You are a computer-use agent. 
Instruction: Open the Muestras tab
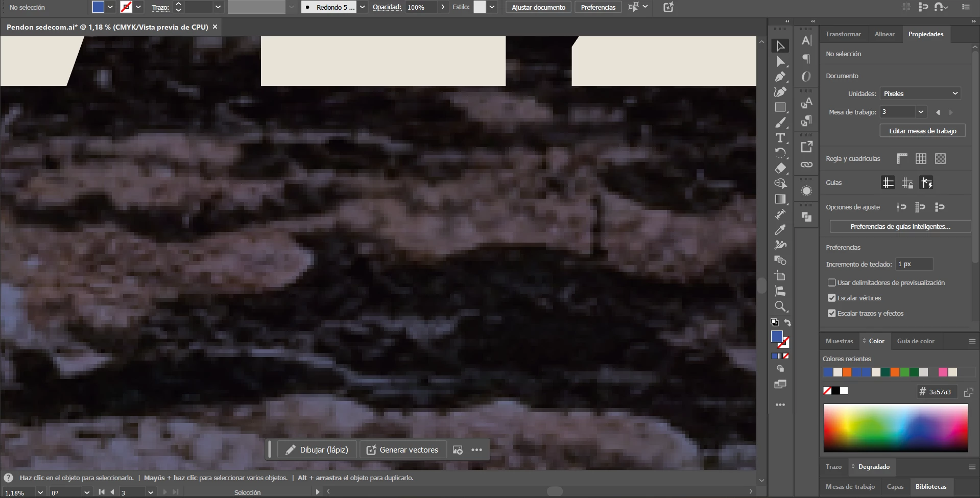839,341
